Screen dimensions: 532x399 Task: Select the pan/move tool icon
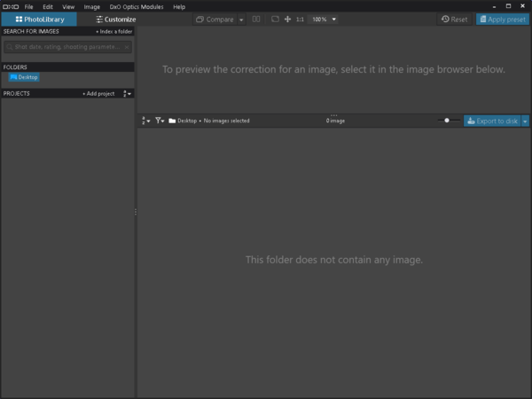(287, 19)
